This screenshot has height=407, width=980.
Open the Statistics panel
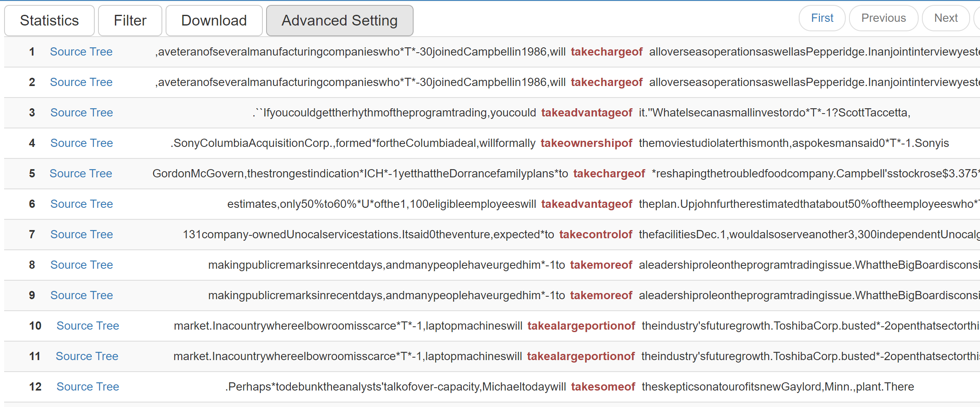(x=49, y=21)
